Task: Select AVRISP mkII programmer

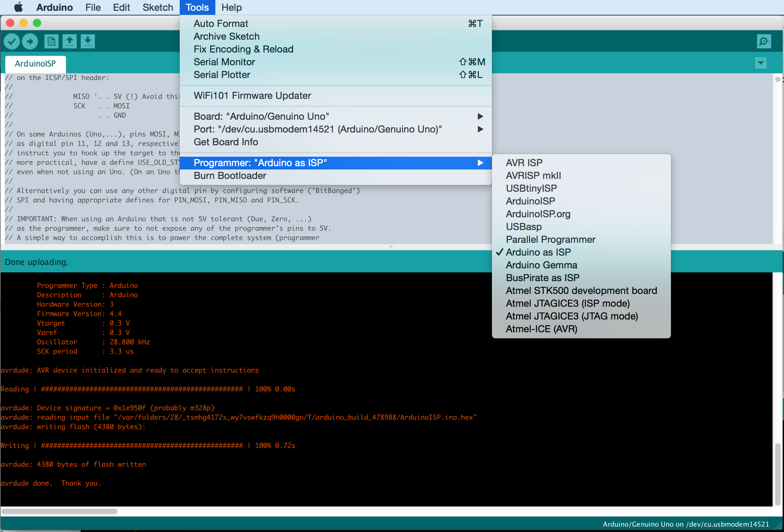Action: (581, 176)
